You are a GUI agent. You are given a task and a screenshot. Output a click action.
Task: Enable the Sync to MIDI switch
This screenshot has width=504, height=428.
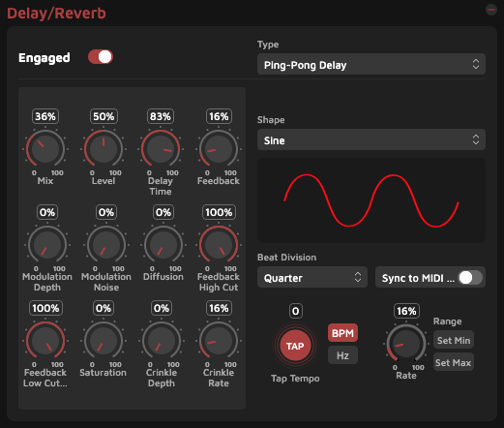click(470, 278)
